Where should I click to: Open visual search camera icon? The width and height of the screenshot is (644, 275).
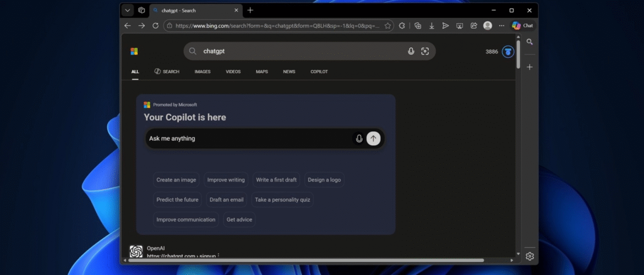425,51
